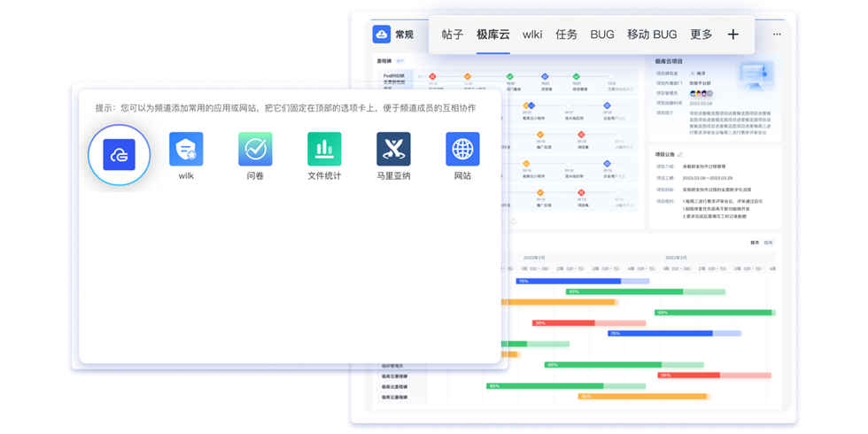Select the highlighted 极库云 cloud app icon
This screenshot has height=434, width=868.
119,155
